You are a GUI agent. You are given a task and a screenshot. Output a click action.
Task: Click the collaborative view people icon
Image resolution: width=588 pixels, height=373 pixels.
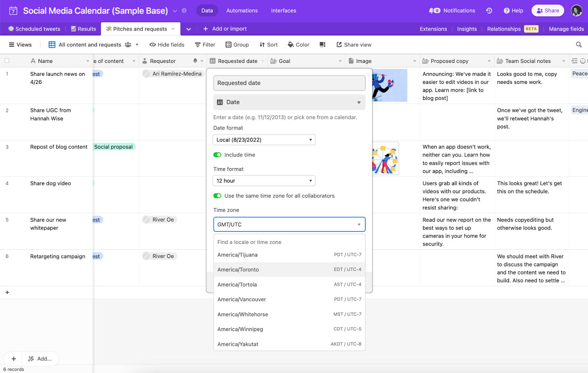128,45
